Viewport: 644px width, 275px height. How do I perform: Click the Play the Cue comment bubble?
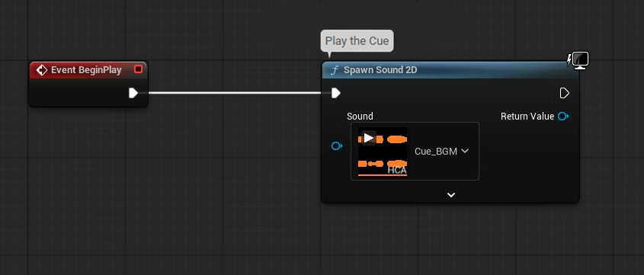[357, 41]
